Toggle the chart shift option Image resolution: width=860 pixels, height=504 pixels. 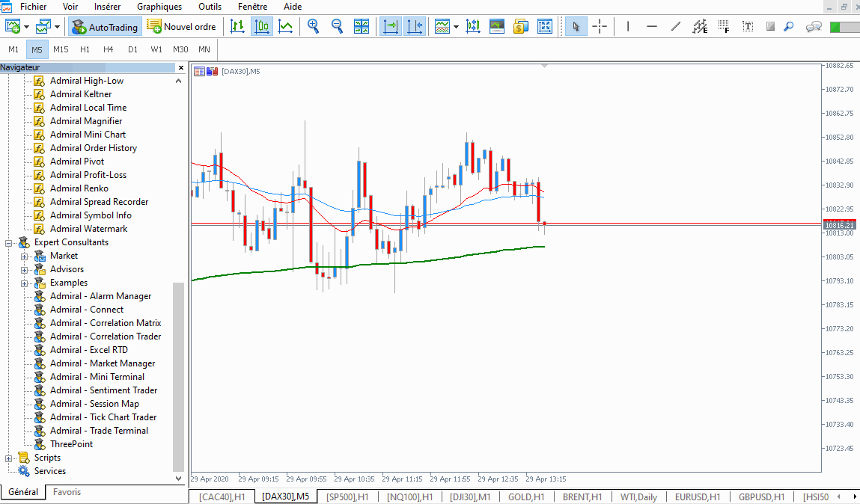click(415, 26)
